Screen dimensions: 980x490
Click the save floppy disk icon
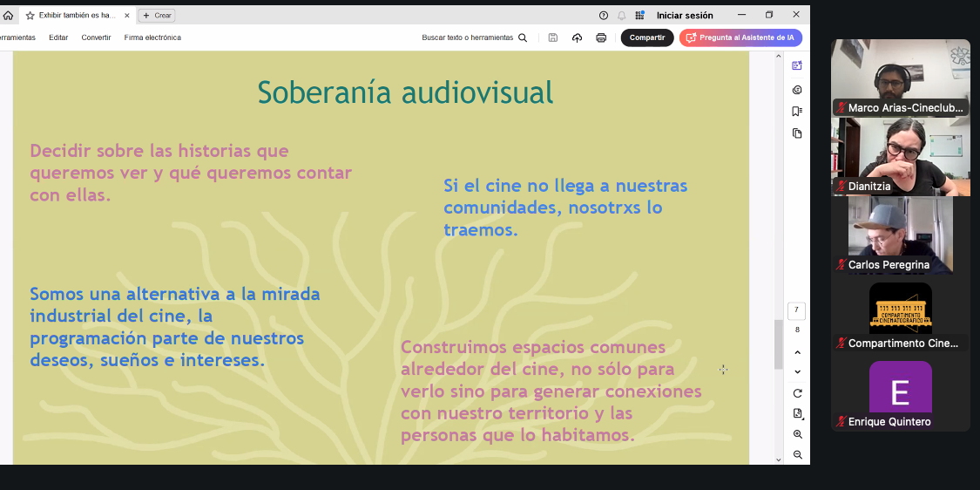click(x=552, y=37)
